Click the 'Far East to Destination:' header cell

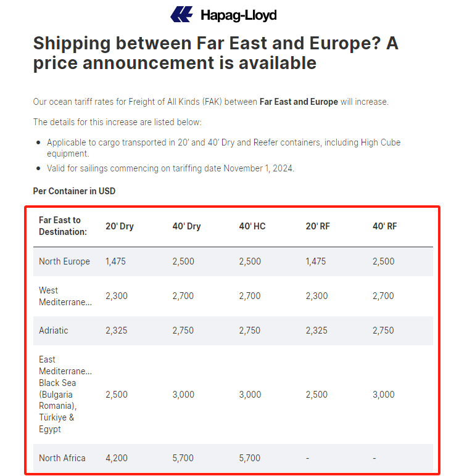(62, 226)
